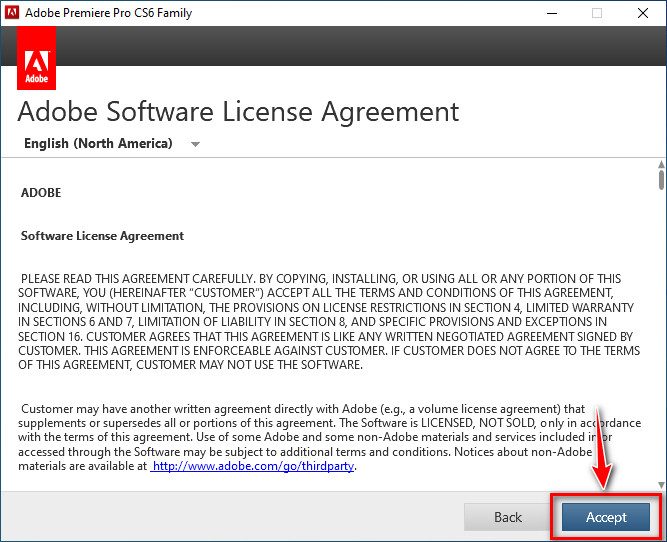Click the license text scrollbar thumb

tap(661, 180)
